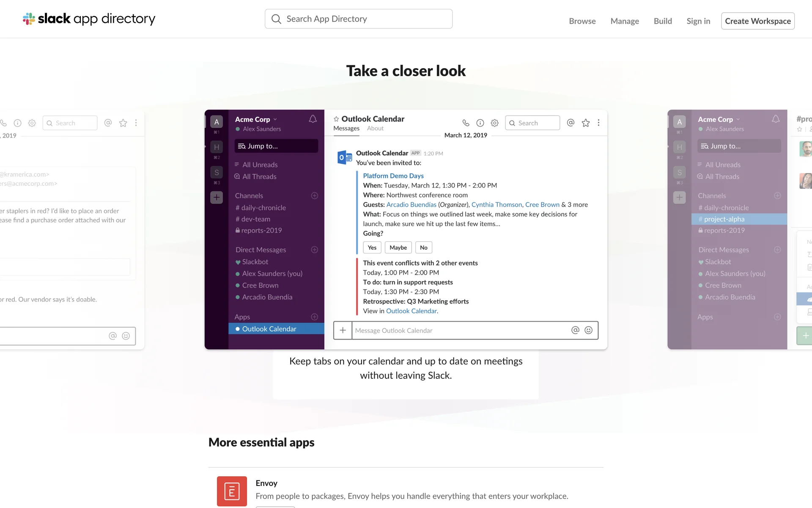Click the Envoy app icon

(x=232, y=491)
